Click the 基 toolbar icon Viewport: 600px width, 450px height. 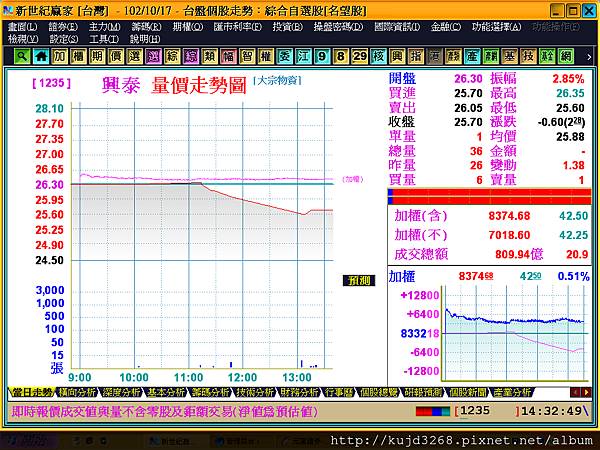tap(510, 57)
